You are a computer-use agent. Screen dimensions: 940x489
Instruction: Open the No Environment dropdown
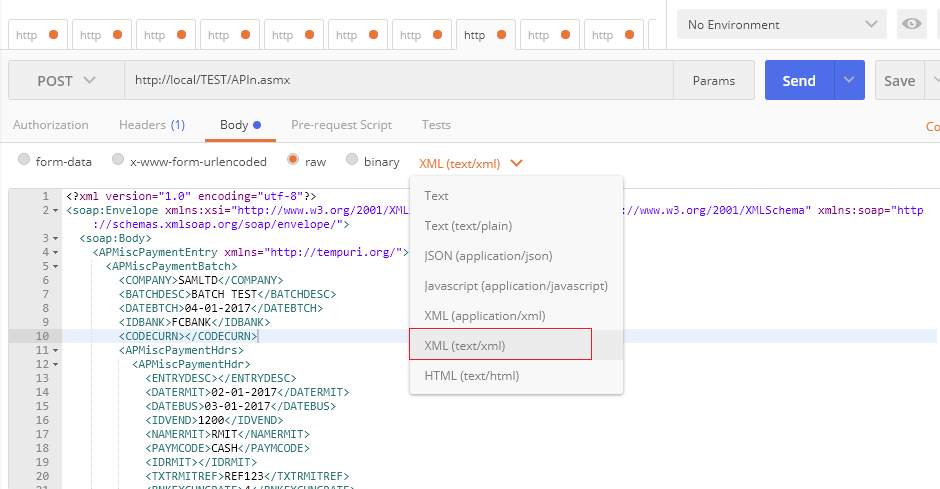pos(781,25)
